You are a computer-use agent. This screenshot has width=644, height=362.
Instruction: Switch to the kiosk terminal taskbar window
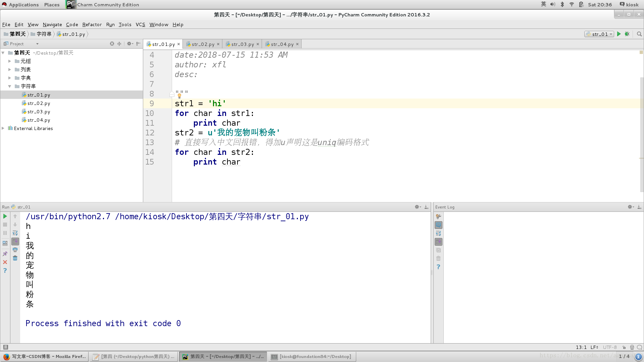coord(312,357)
